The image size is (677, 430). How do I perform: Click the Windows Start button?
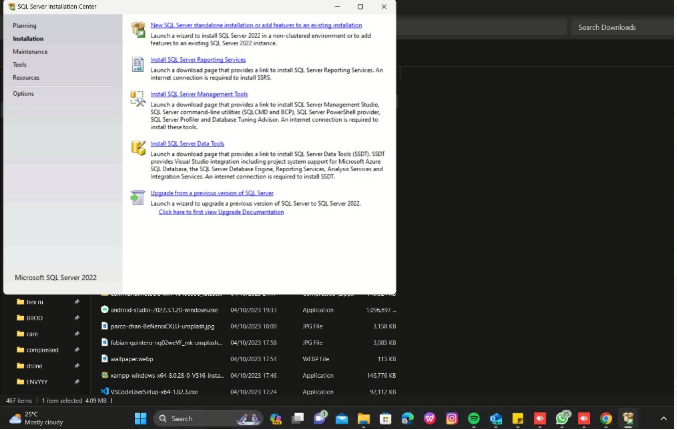pyautogui.click(x=141, y=418)
